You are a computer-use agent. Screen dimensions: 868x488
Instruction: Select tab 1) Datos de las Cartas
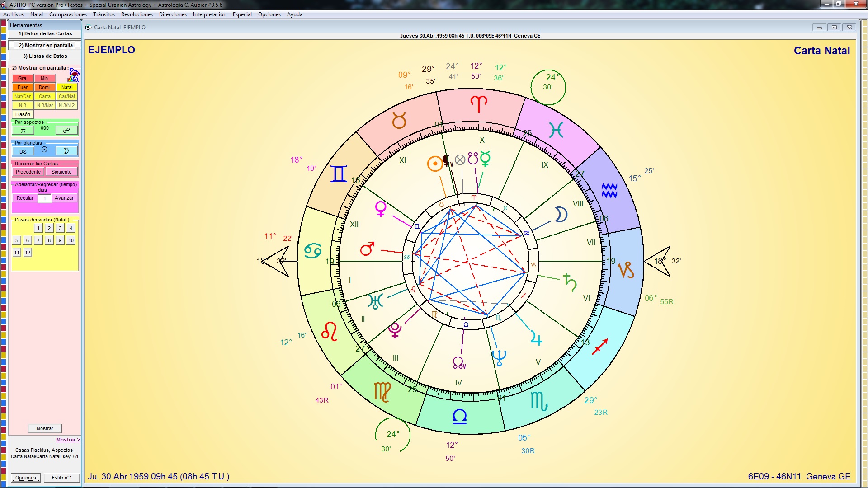click(x=45, y=33)
